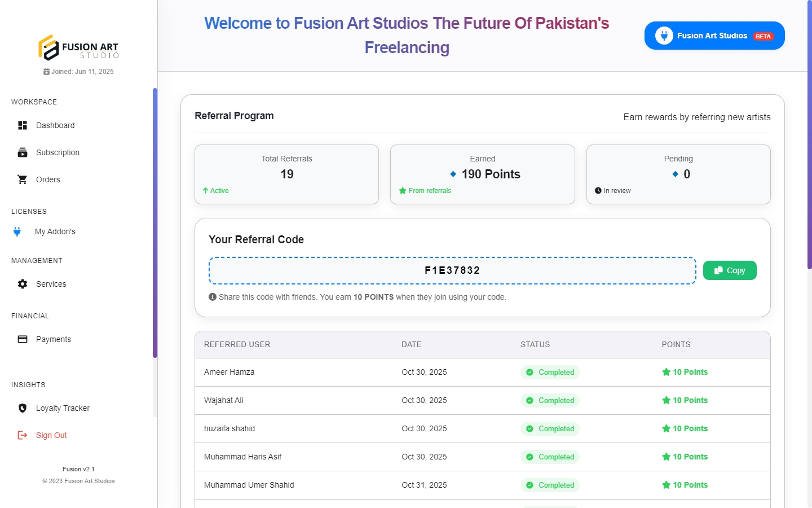Go to Subscription in the sidebar
Image resolution: width=812 pixels, height=508 pixels.
[x=58, y=152]
